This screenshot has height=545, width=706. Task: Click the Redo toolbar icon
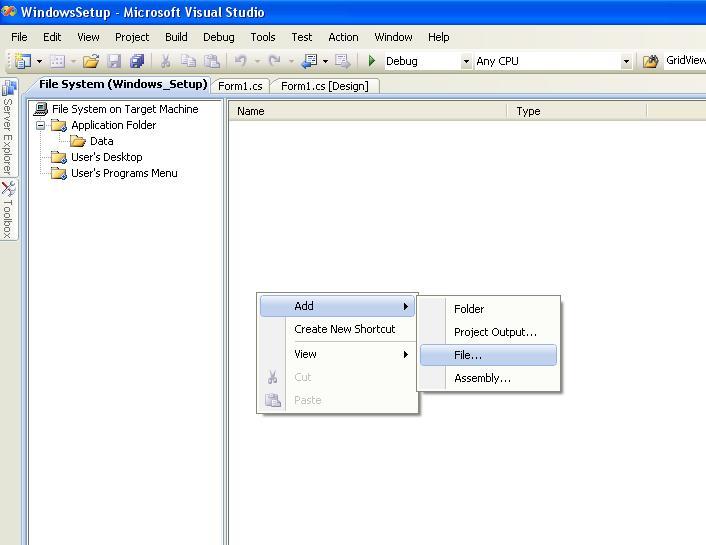[274, 60]
